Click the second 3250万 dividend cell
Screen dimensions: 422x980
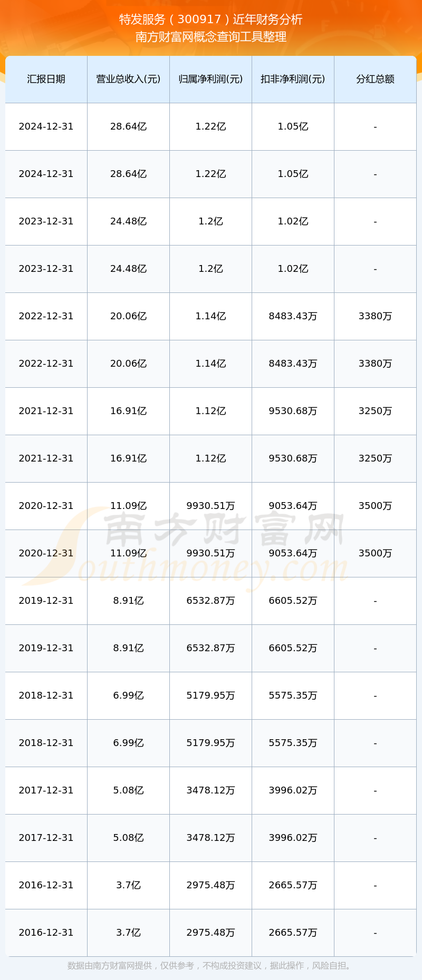(x=375, y=458)
